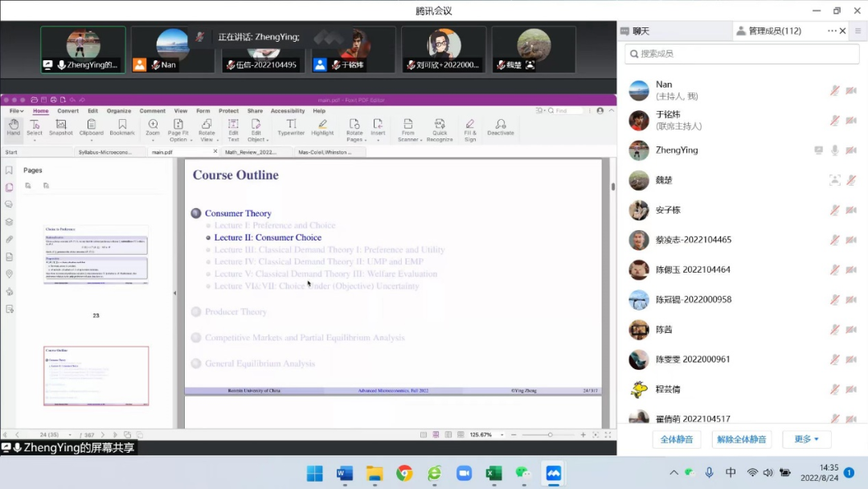The width and height of the screenshot is (868, 489).
Task: Open the Fill & Sign tool
Action: coord(470,129)
